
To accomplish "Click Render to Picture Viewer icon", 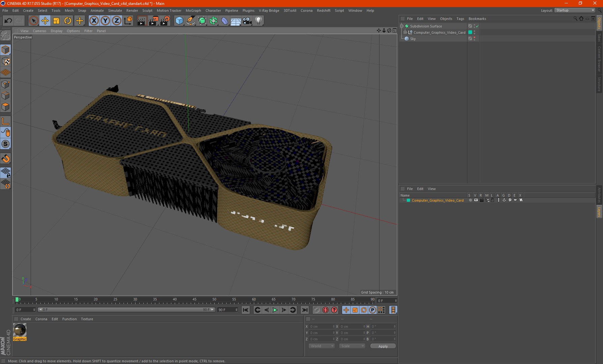I will pyautogui.click(x=153, y=21).
